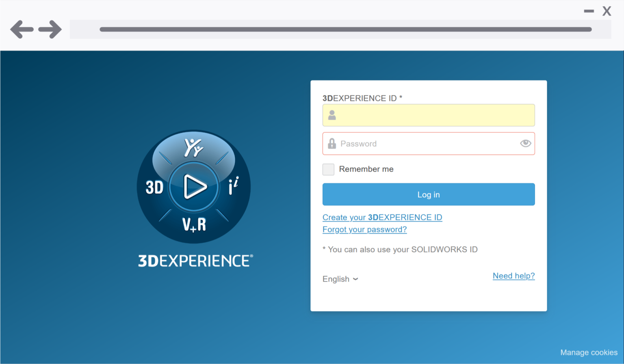
Task: Click the password visibility eye icon
Action: point(525,143)
